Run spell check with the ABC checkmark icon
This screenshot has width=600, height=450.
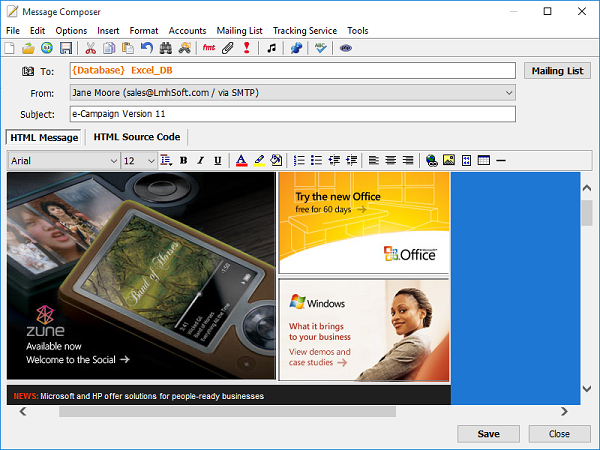320,48
